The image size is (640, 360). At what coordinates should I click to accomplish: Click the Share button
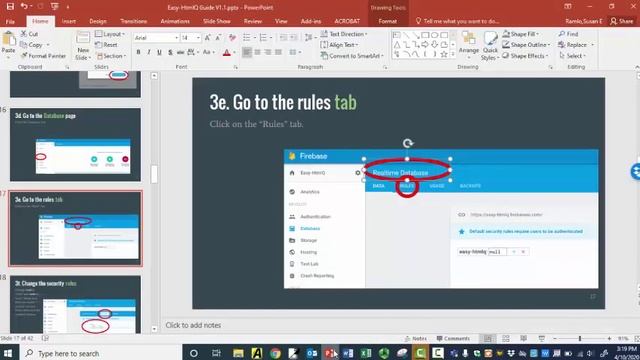pyautogui.click(x=622, y=21)
